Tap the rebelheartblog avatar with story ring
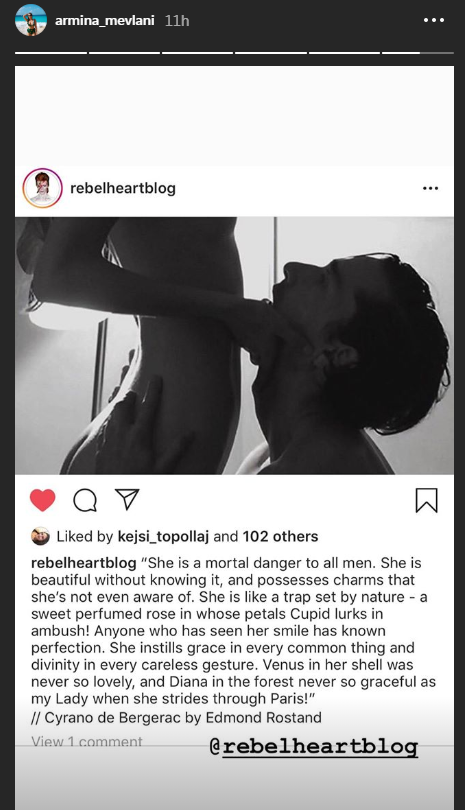Image resolution: width=465 pixels, height=810 pixels. coord(42,188)
